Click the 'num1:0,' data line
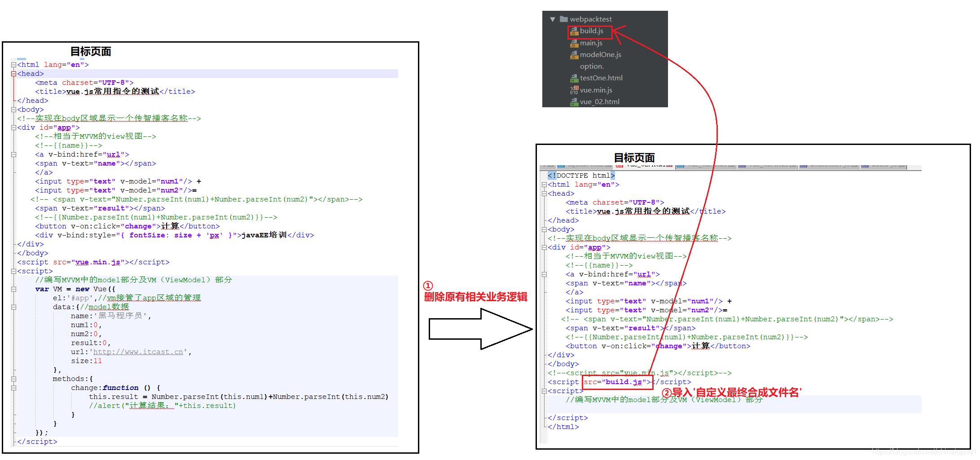 pyautogui.click(x=86, y=325)
